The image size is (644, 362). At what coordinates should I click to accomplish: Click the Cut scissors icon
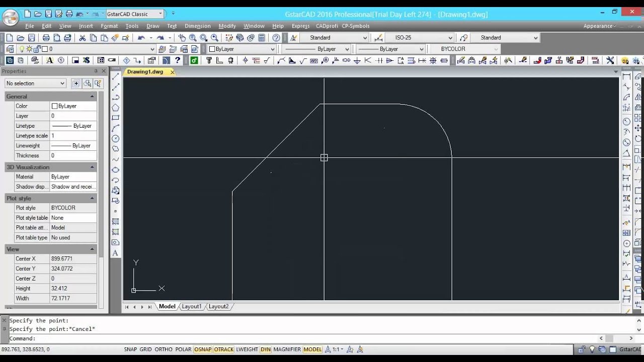click(83, 38)
